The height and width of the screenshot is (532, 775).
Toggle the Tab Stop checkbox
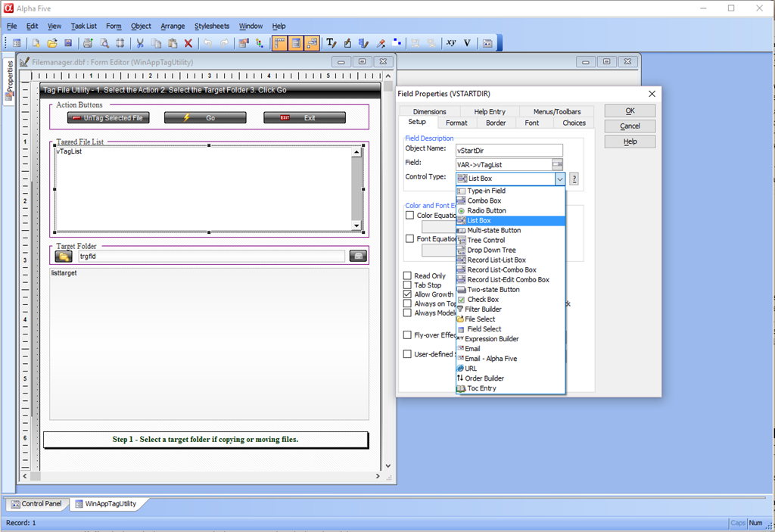408,285
